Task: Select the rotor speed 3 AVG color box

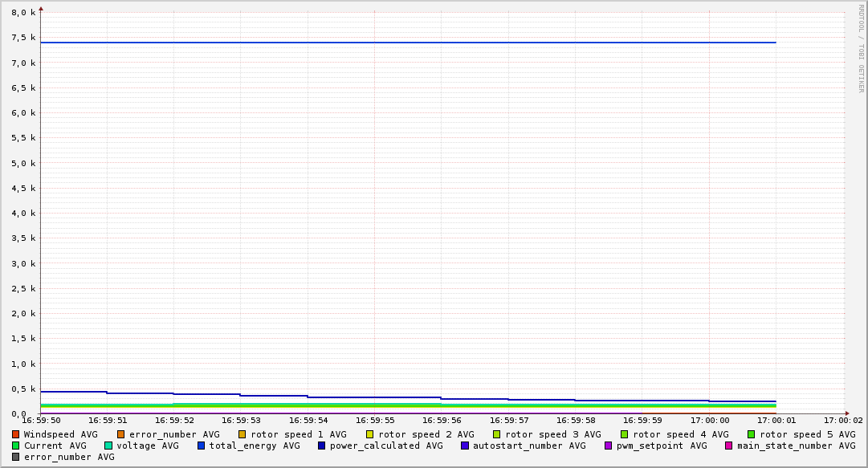Action: click(497, 434)
